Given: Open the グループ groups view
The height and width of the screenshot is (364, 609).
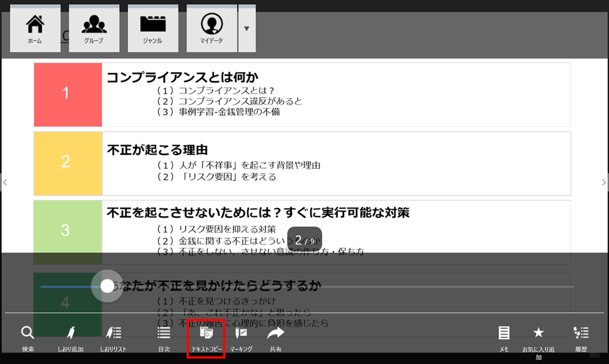Looking at the screenshot, I should [x=94, y=28].
